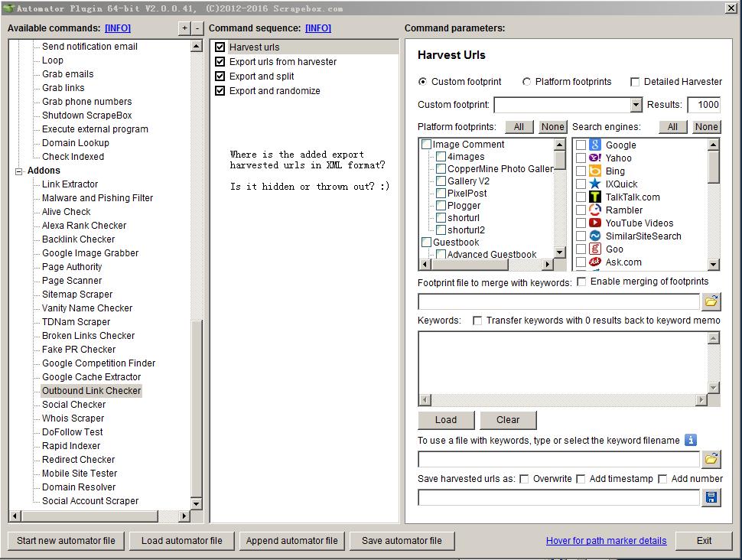Select Send notification email command
742x560 pixels.
(90, 47)
